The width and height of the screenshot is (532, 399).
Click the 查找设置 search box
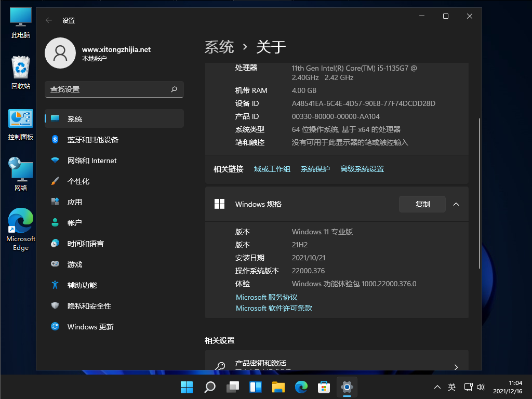click(114, 89)
